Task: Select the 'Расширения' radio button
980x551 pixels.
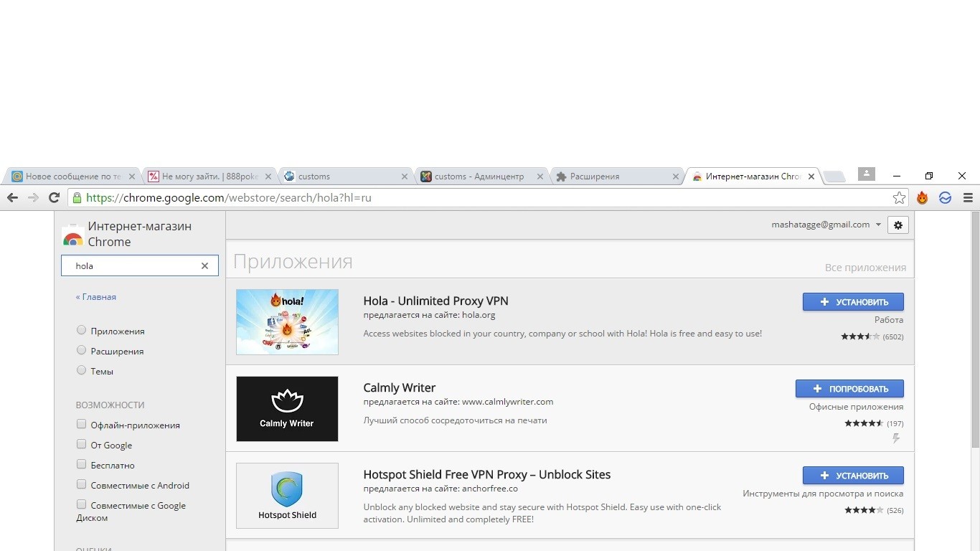Action: tap(81, 350)
